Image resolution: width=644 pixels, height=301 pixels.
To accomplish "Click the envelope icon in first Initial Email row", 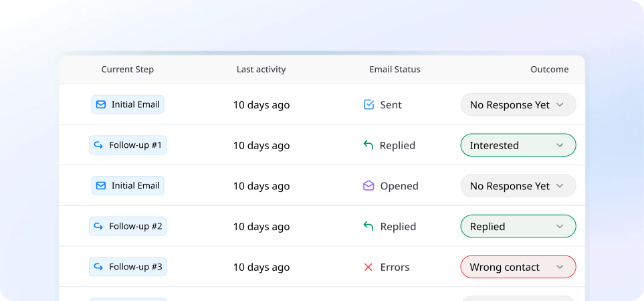I will pyautogui.click(x=101, y=105).
